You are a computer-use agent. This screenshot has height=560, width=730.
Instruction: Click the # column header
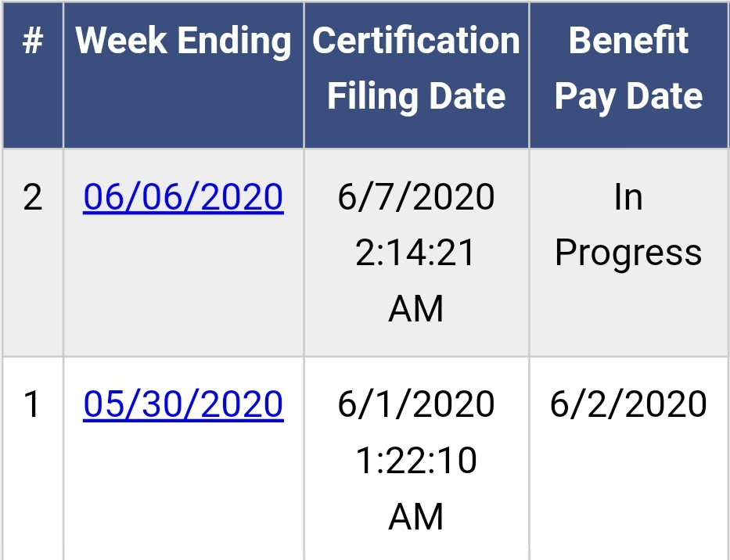tap(32, 41)
